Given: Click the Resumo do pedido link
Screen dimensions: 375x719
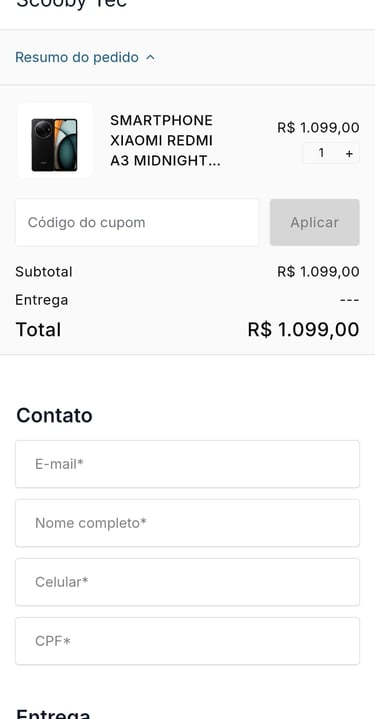Looking at the screenshot, I should 77,57.
